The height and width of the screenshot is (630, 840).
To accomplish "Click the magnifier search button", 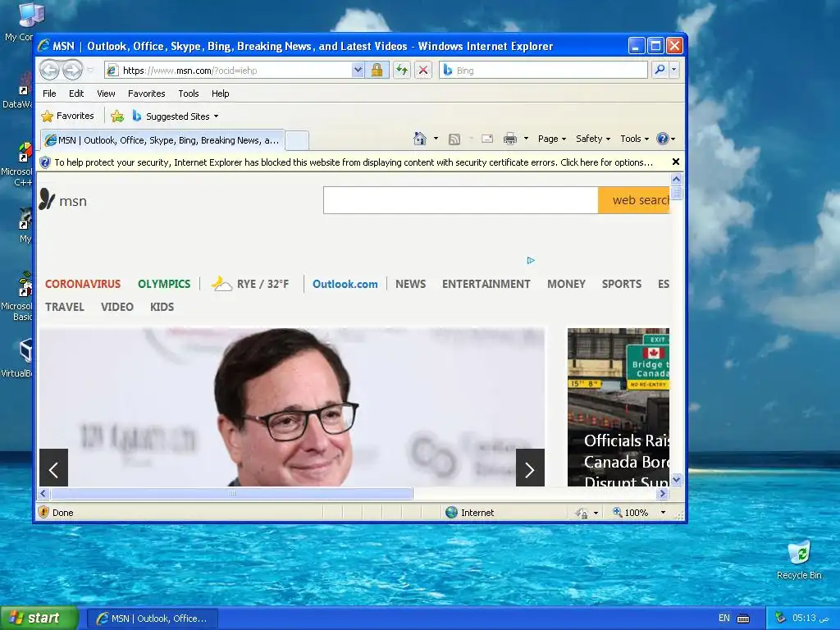I will click(660, 70).
